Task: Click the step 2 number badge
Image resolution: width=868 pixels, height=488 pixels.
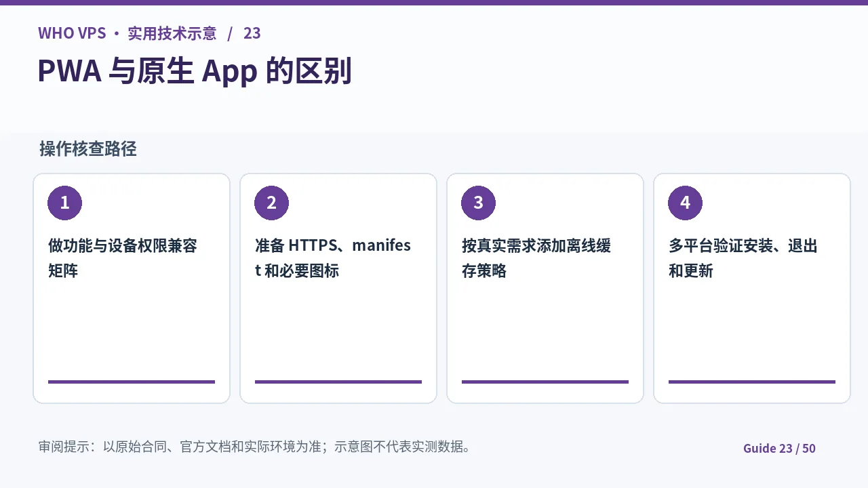Action: pos(271,203)
